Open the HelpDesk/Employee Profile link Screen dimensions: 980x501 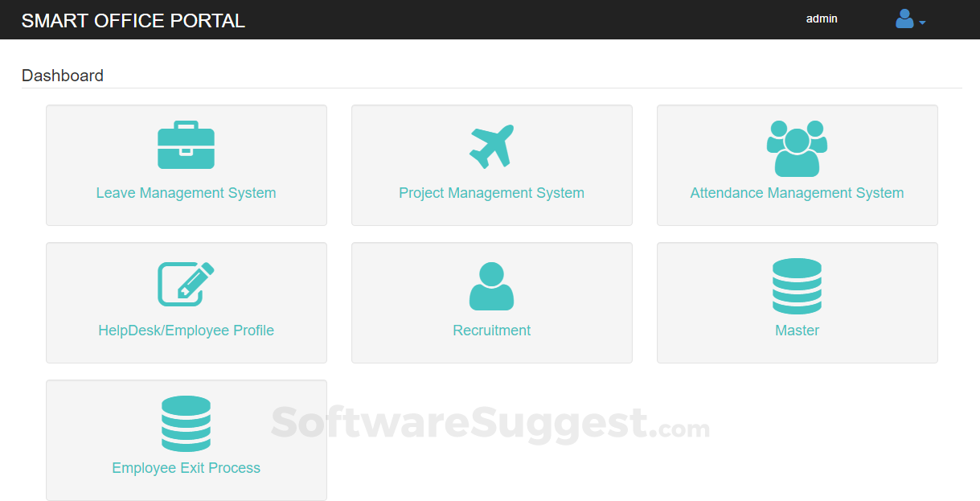(x=186, y=331)
